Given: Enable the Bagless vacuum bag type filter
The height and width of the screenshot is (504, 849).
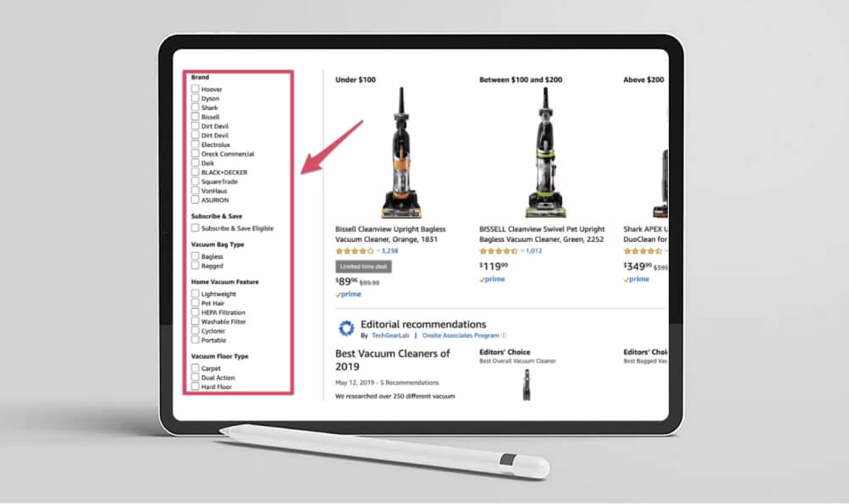Looking at the screenshot, I should click(195, 255).
